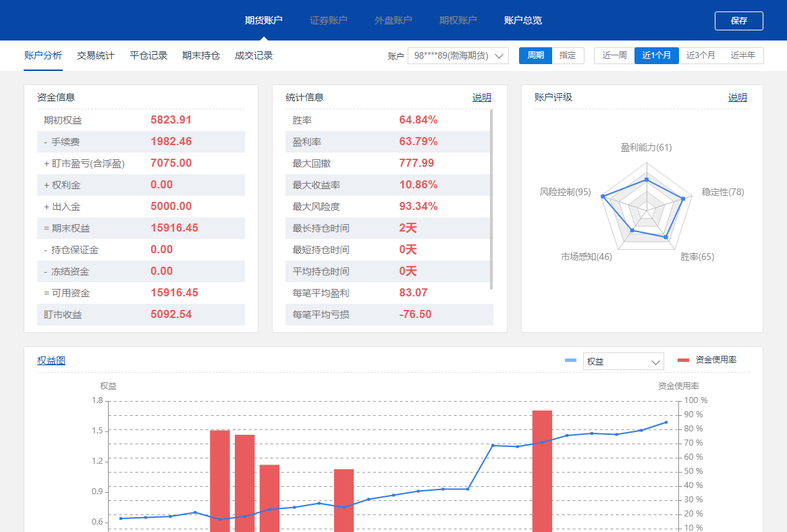Click the blue 权益 legend swatch
This screenshot has width=787, height=532.
(570, 360)
